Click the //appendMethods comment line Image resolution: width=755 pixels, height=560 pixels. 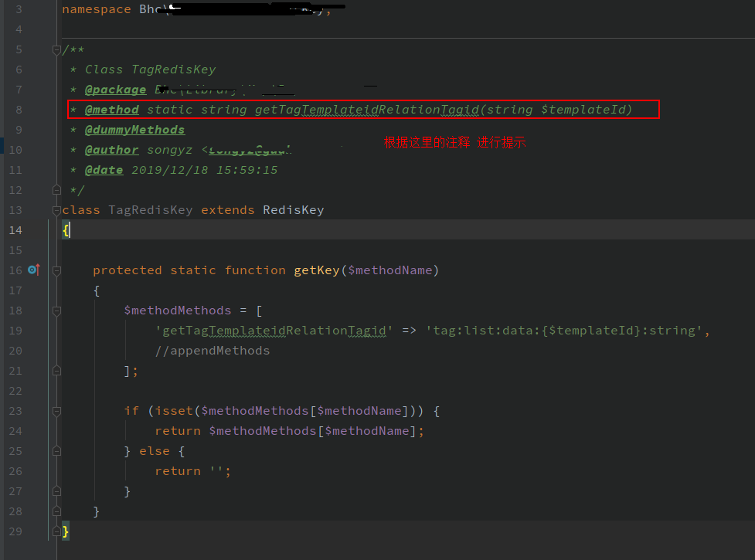coord(212,351)
